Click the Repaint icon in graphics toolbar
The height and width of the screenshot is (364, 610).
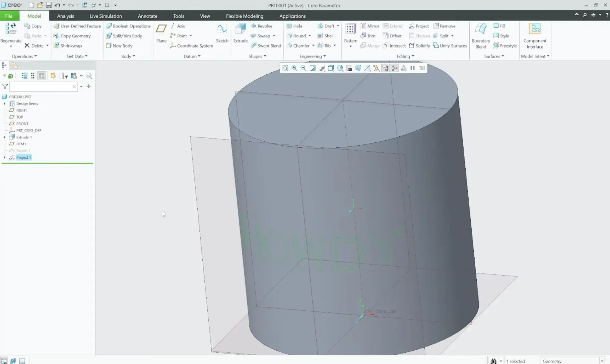(313, 68)
